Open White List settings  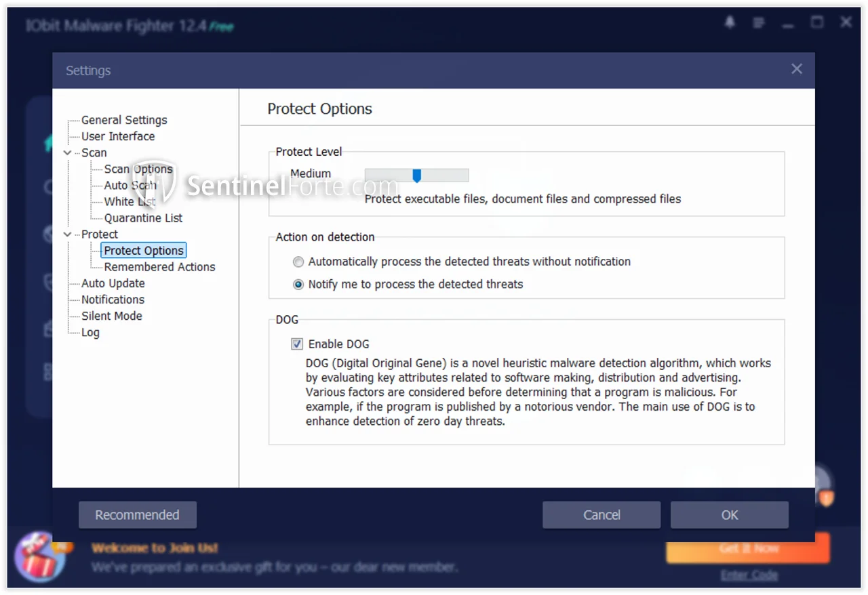click(130, 201)
